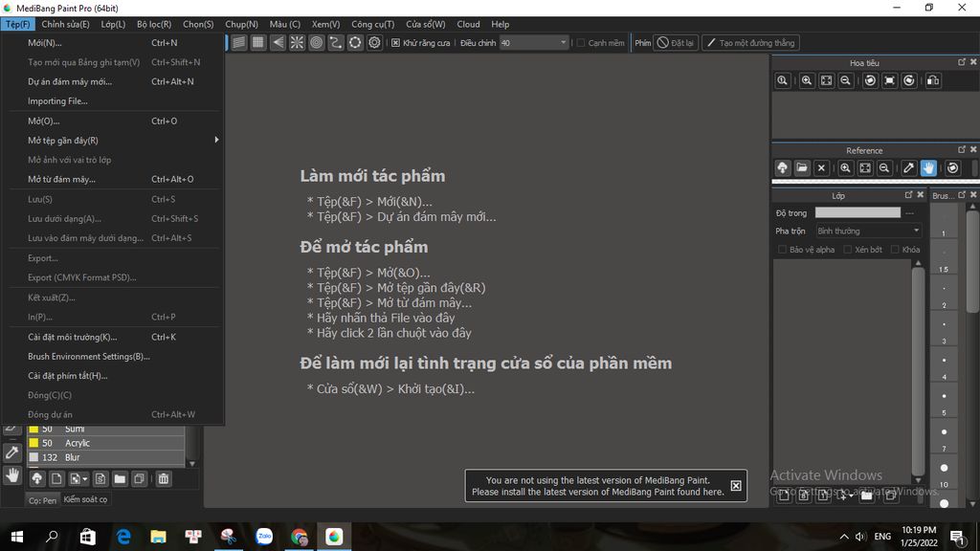The width and height of the screenshot is (980, 551).
Task: Click the flip canvas icon in Hoa tiêu
Action: pos(933,80)
